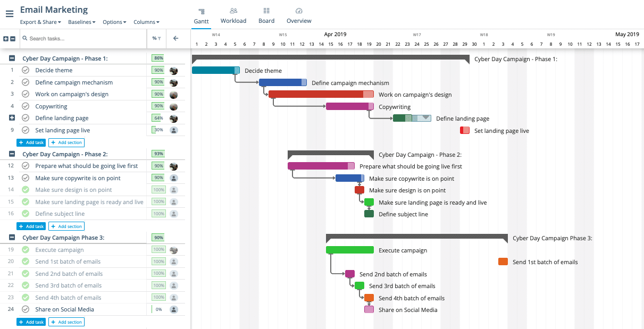The image size is (644, 329).
Task: Open the Baselines menu
Action: [x=81, y=22]
